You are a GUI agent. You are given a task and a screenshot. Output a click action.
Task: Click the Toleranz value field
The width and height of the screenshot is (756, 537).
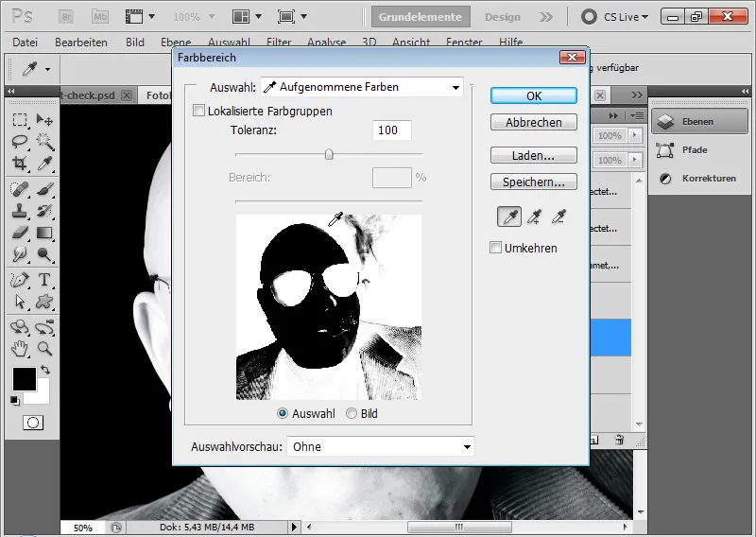pyautogui.click(x=392, y=130)
